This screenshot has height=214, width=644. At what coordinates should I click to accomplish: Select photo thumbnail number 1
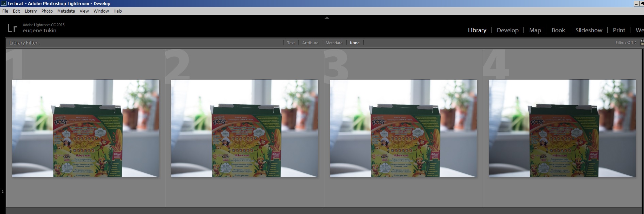point(85,128)
